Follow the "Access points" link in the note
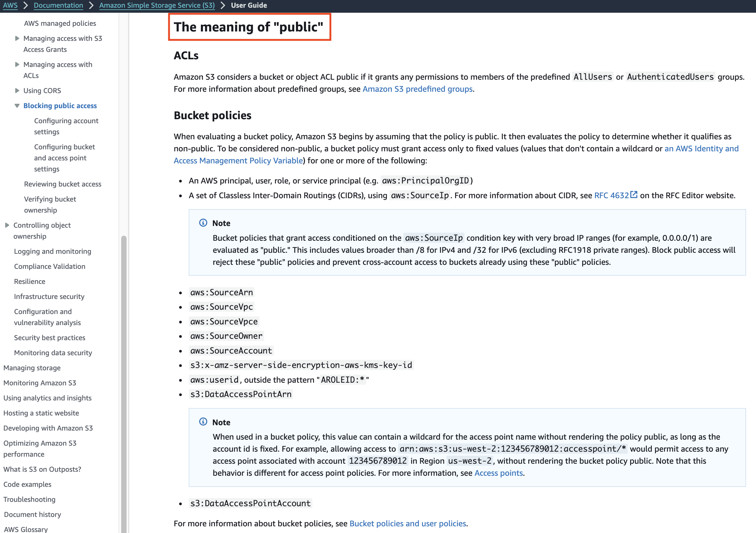 [x=499, y=473]
